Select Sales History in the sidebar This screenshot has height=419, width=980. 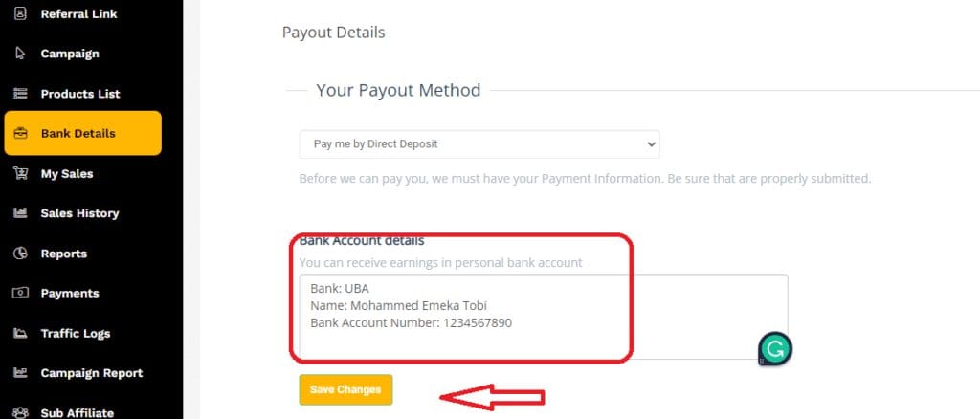78,213
